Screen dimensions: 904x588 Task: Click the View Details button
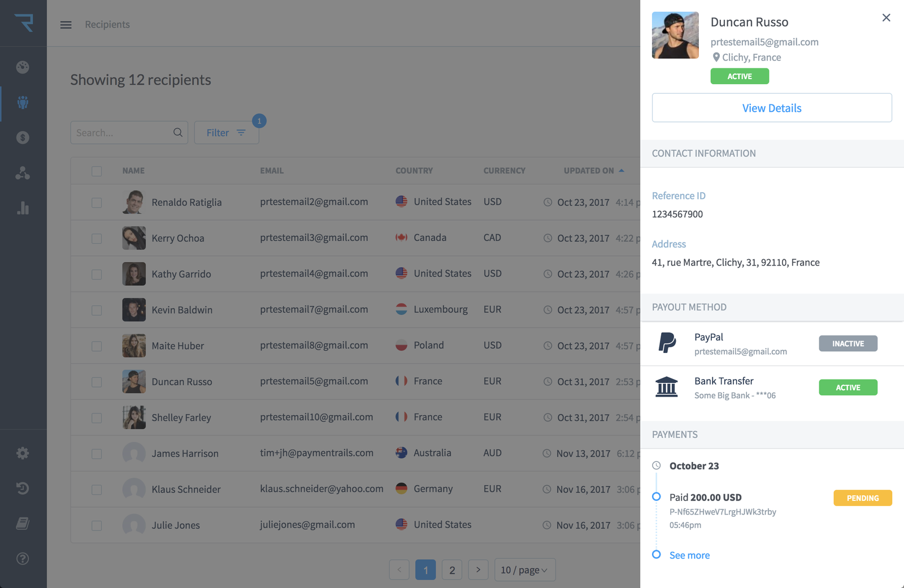coord(772,107)
